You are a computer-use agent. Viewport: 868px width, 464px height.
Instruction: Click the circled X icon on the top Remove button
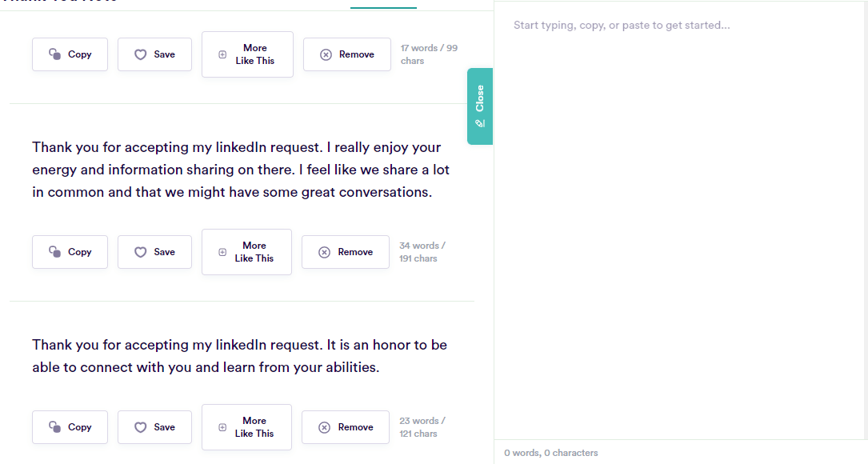point(326,54)
